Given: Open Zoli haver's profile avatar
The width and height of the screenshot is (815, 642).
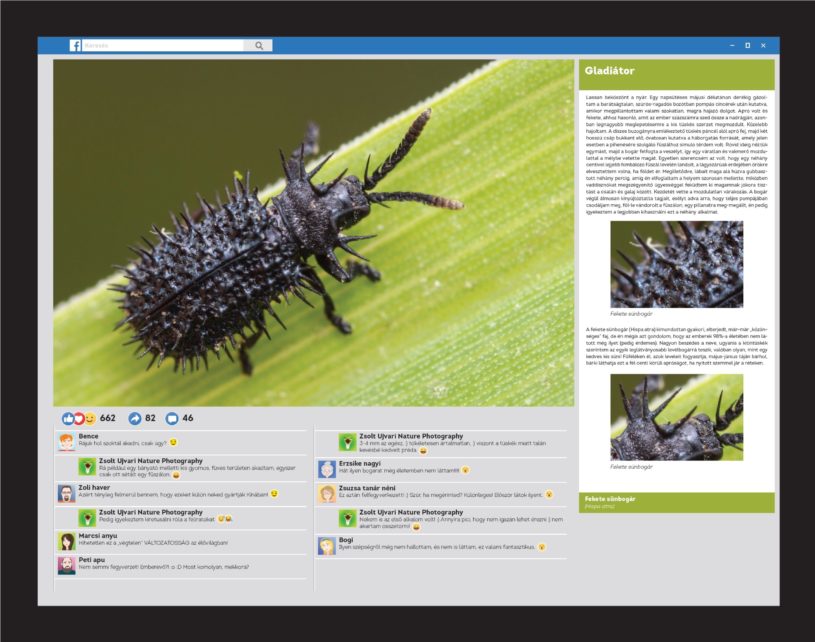Looking at the screenshot, I should 66,492.
